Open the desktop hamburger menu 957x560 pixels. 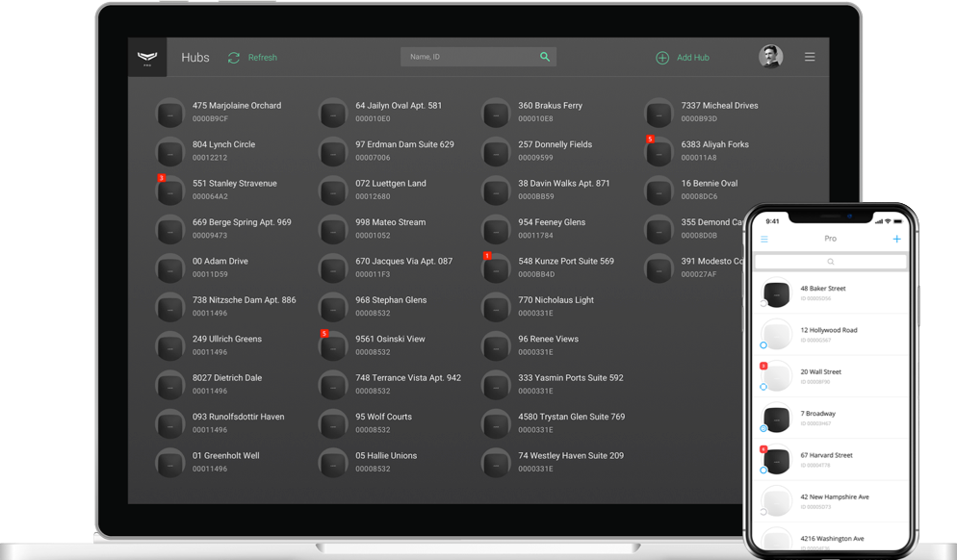tap(810, 57)
